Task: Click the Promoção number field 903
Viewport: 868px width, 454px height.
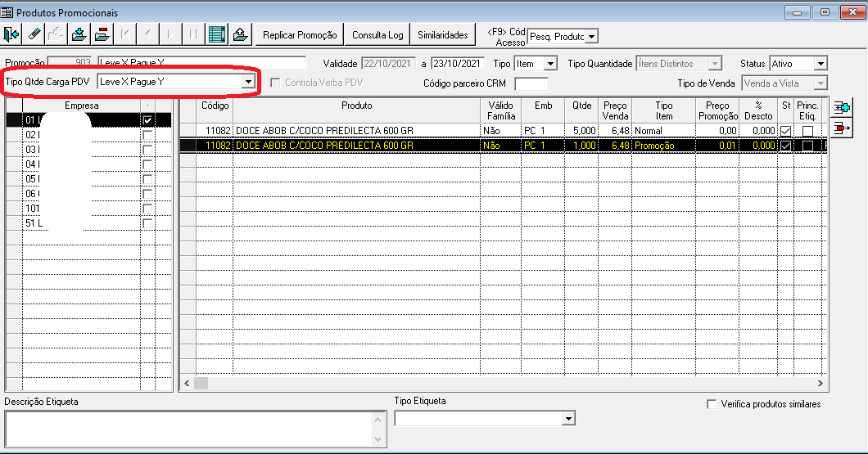Action: pyautogui.click(x=70, y=62)
